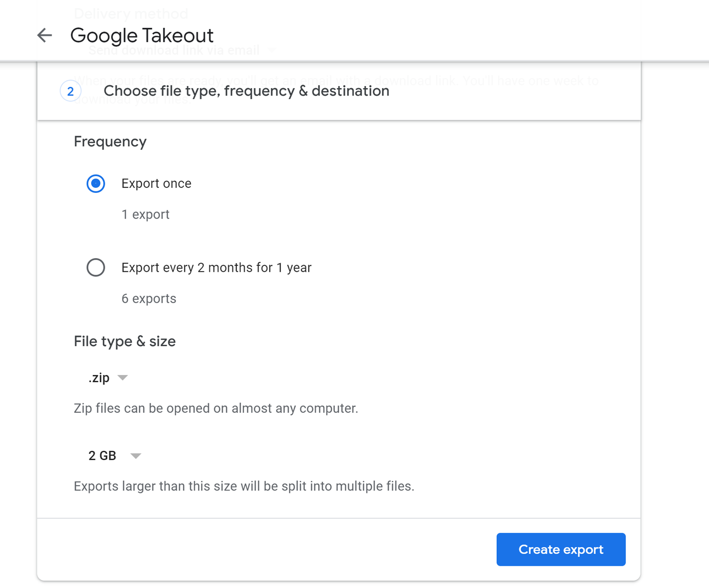Click the back arrow icon
This screenshot has height=588, width=709.
pyautogui.click(x=45, y=35)
